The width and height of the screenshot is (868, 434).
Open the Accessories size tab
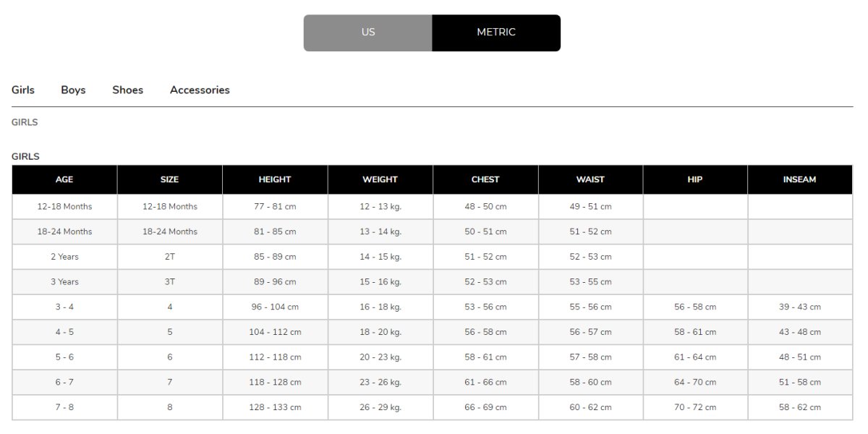point(200,90)
